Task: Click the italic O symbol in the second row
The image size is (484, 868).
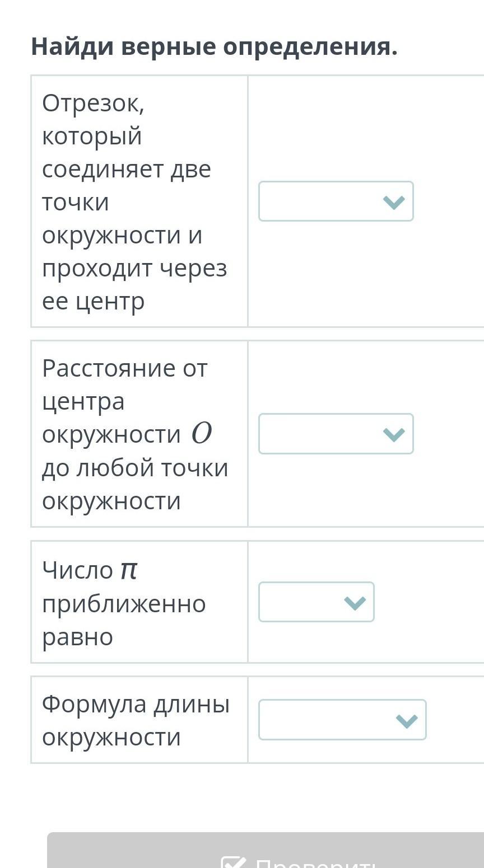Action: tap(201, 434)
